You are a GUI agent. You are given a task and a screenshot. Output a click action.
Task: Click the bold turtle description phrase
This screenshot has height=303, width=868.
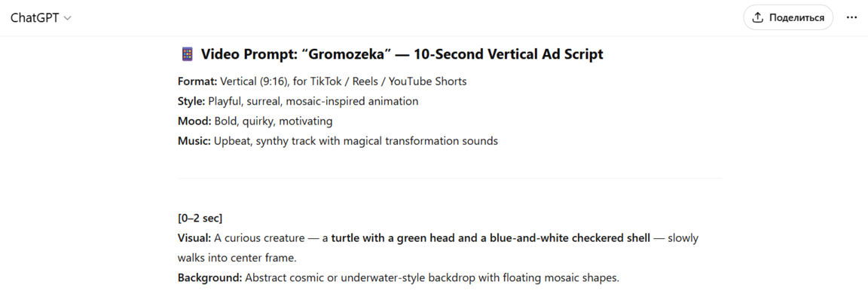(x=491, y=238)
